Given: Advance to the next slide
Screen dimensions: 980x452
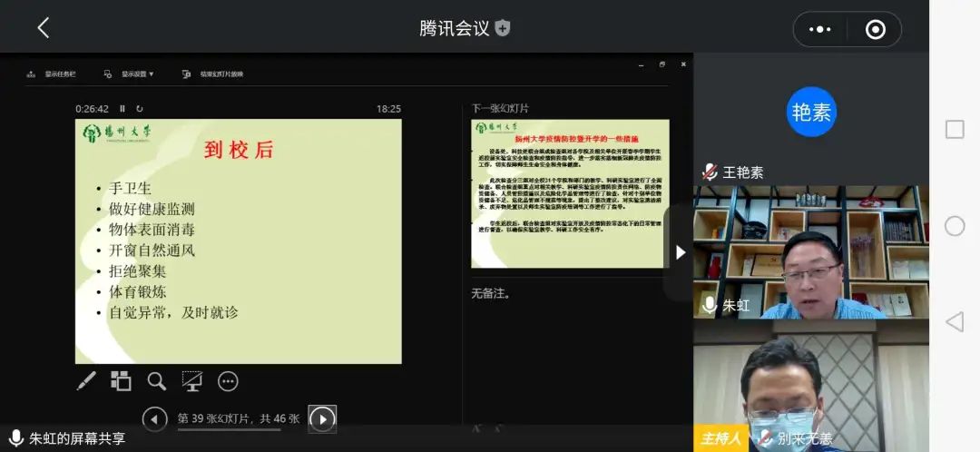Looking at the screenshot, I should [322, 418].
